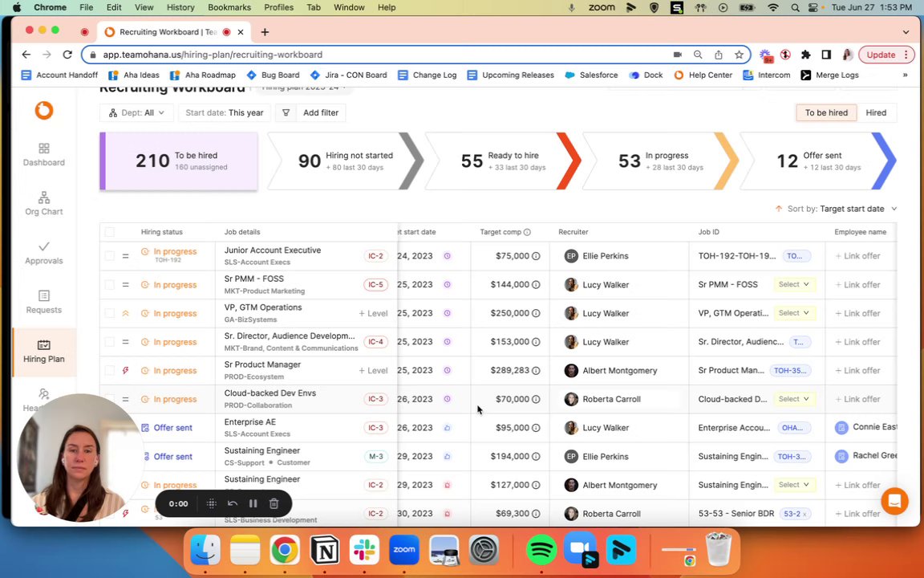
Task: Open Select dropdown in Albert Montgomery's Sustaining Engineer row
Action: [794, 485]
